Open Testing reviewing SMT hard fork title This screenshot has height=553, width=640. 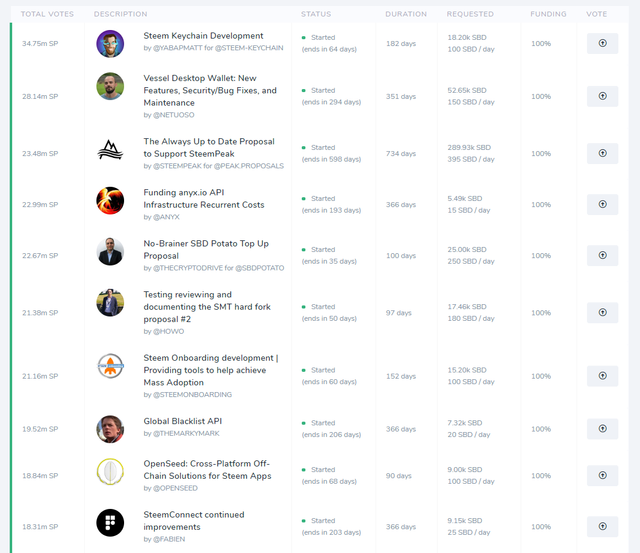[207, 306]
